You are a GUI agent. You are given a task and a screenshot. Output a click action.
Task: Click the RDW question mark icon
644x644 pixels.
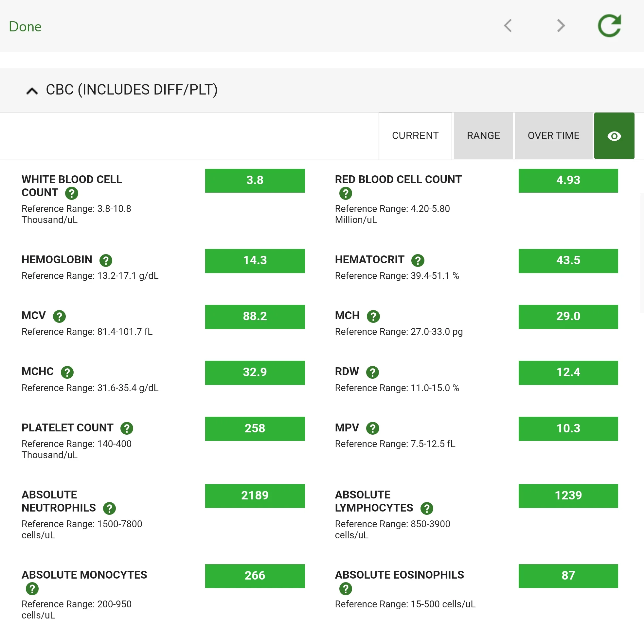[x=372, y=372]
